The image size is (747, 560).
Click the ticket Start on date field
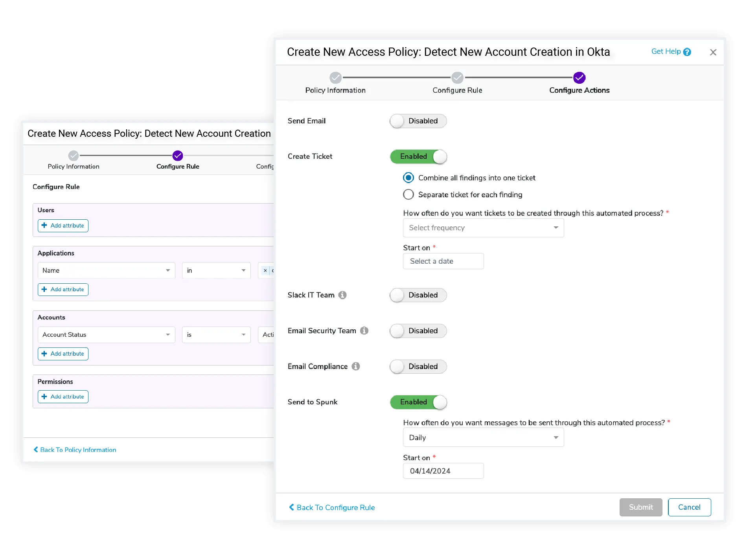443,261
